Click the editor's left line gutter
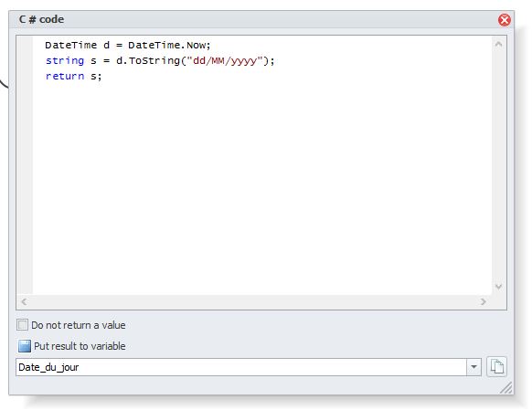Viewport: 532px width, 410px height. (x=25, y=165)
